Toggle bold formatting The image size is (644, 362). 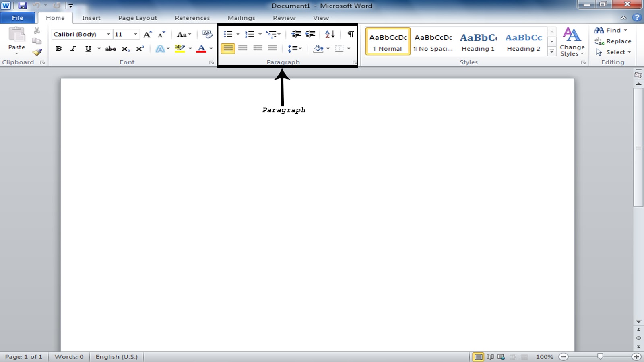(x=59, y=48)
